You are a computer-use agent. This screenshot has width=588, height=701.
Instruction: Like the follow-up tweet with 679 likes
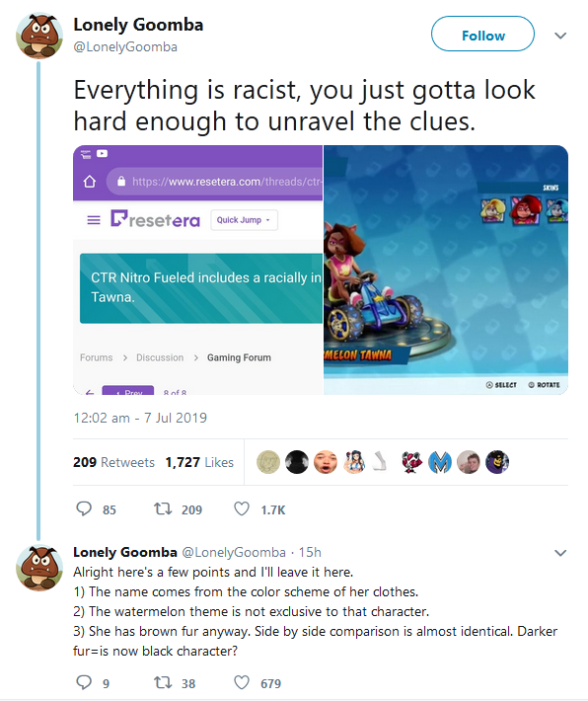(x=242, y=682)
